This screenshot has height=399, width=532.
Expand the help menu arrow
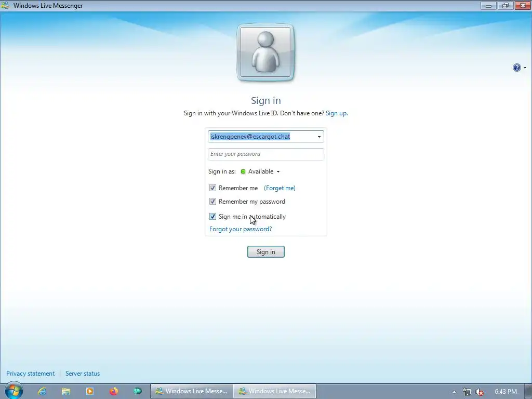(x=525, y=68)
